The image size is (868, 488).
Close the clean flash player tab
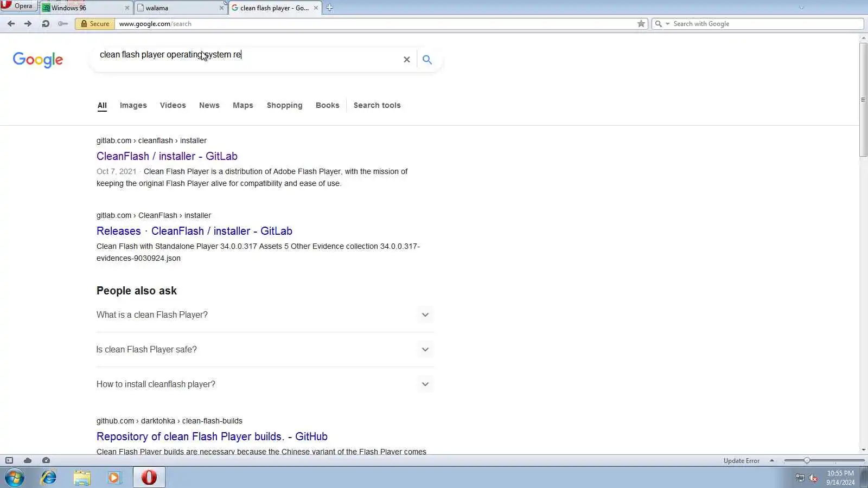(316, 8)
